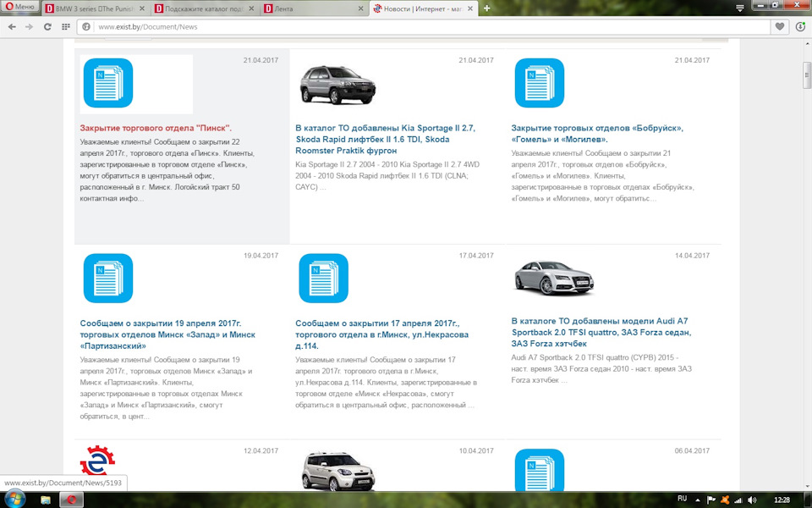812x508 pixels.
Task: Show hidden system tray icons arrow
Action: point(699,500)
